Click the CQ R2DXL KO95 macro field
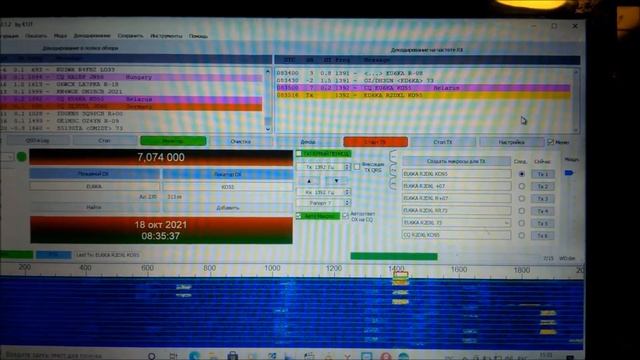Image resolution: width=640 pixels, height=360 pixels. (x=456, y=235)
